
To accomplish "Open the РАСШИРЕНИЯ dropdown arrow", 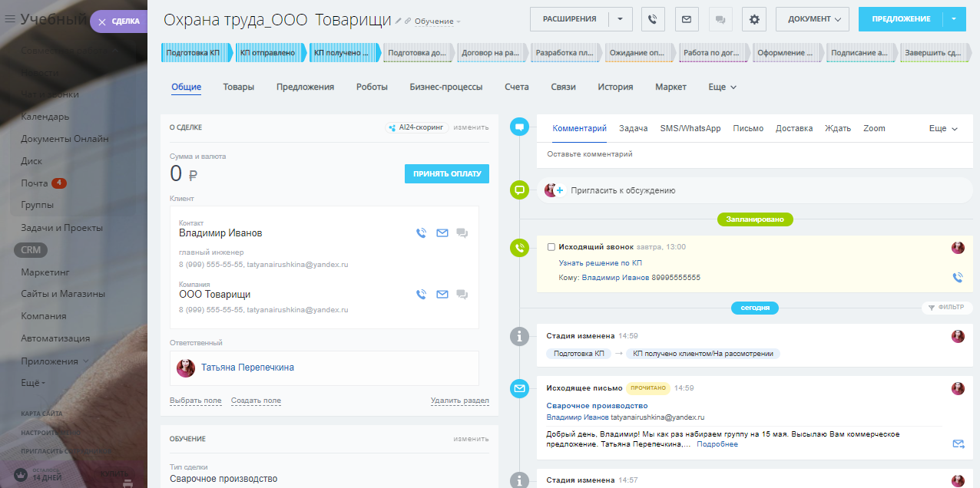I will tap(621, 19).
